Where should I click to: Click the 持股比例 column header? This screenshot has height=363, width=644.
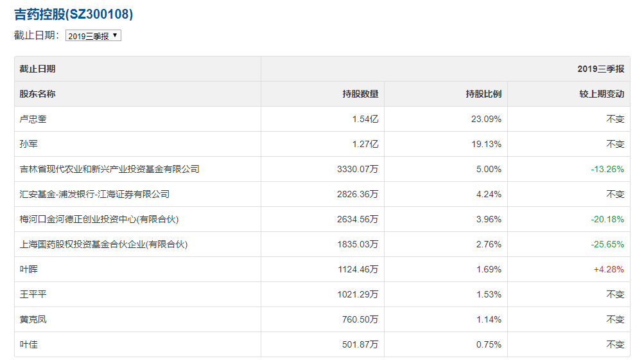[483, 94]
